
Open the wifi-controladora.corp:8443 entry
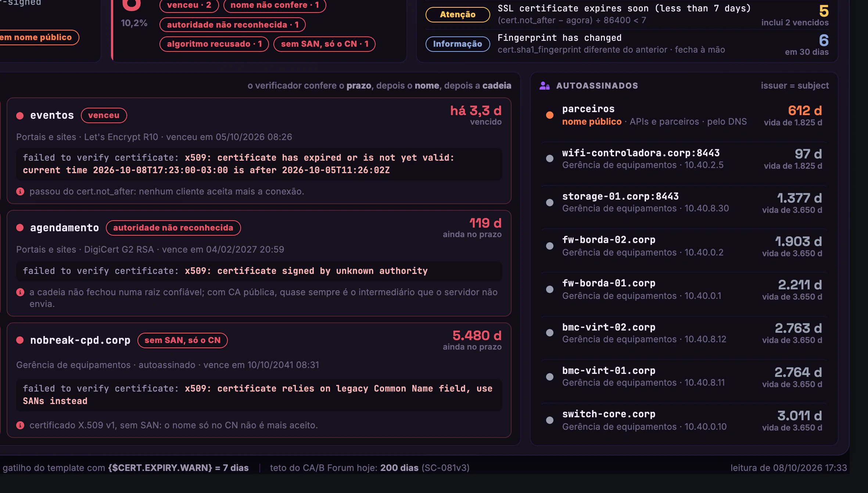point(684,159)
